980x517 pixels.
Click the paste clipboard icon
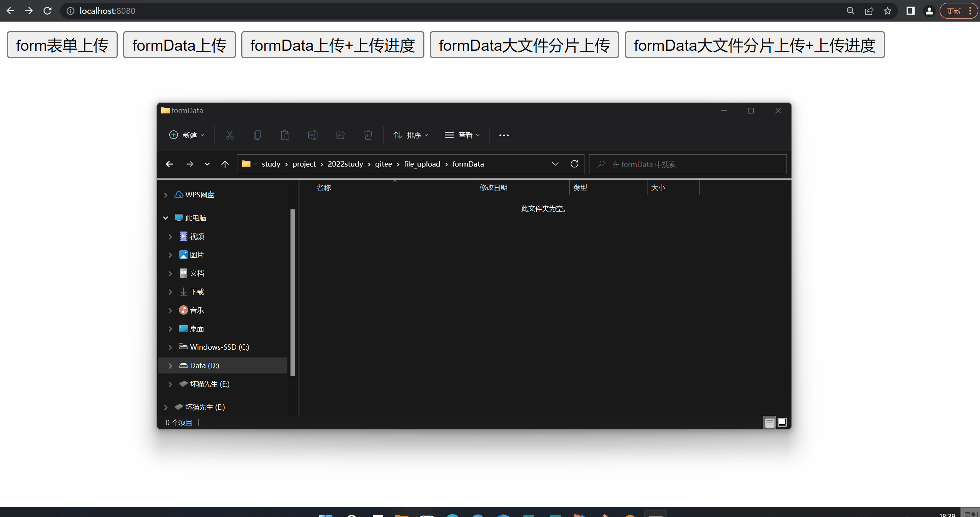click(285, 135)
